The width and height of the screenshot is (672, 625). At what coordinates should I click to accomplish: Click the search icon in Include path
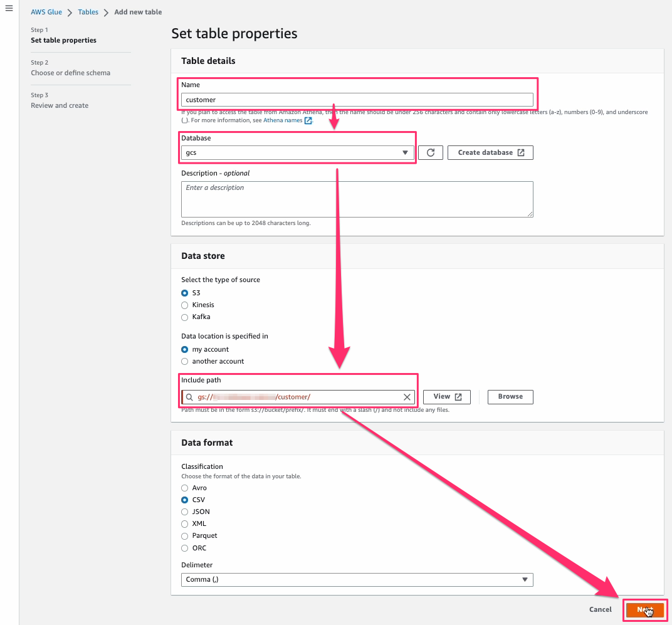(189, 397)
